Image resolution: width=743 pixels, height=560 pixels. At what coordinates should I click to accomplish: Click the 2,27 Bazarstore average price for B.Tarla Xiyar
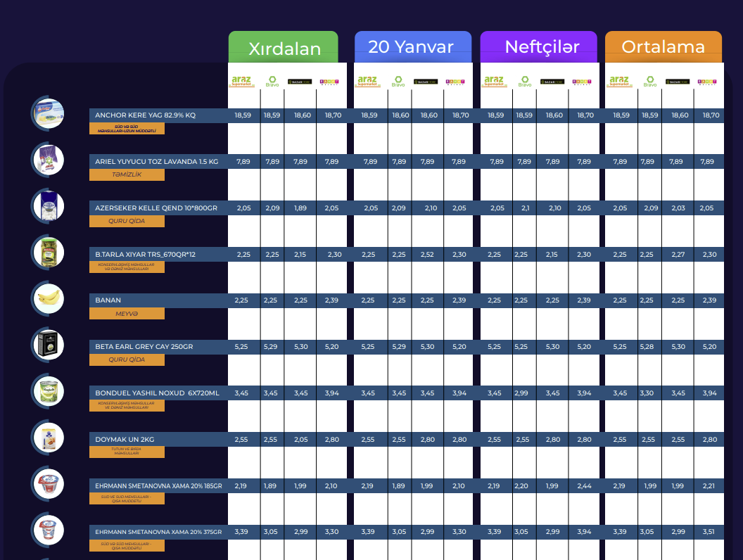[x=678, y=255]
